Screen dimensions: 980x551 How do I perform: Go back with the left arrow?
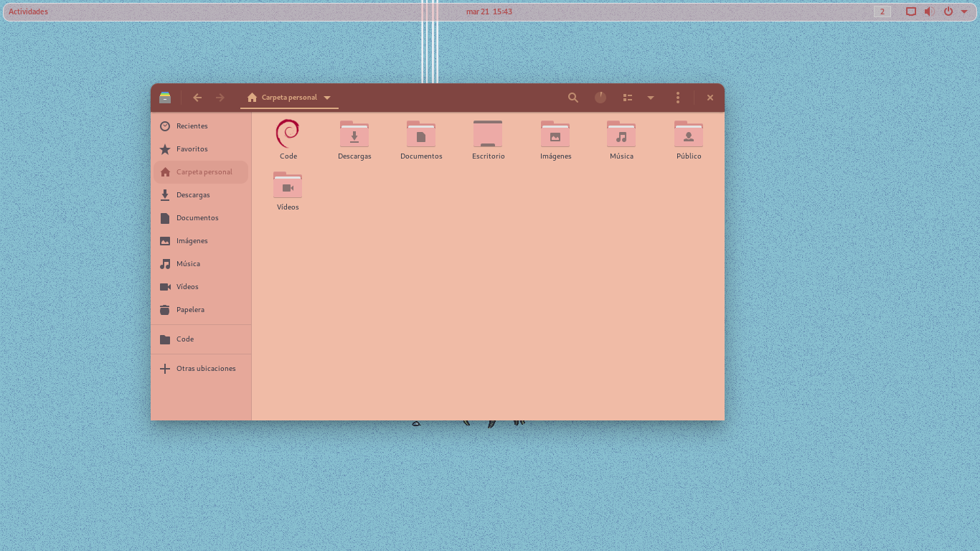pyautogui.click(x=197, y=98)
